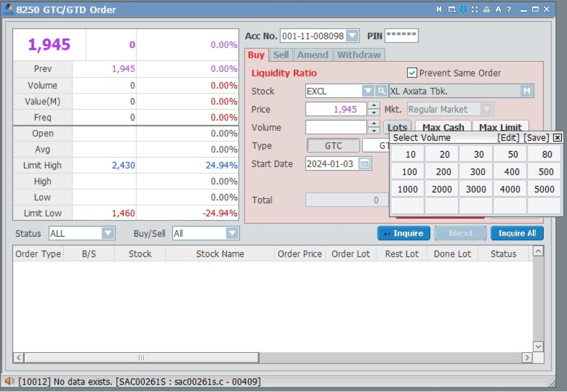Toggle the Lots volume unit button
Viewport: 567px width, 392px height.
[x=397, y=127]
